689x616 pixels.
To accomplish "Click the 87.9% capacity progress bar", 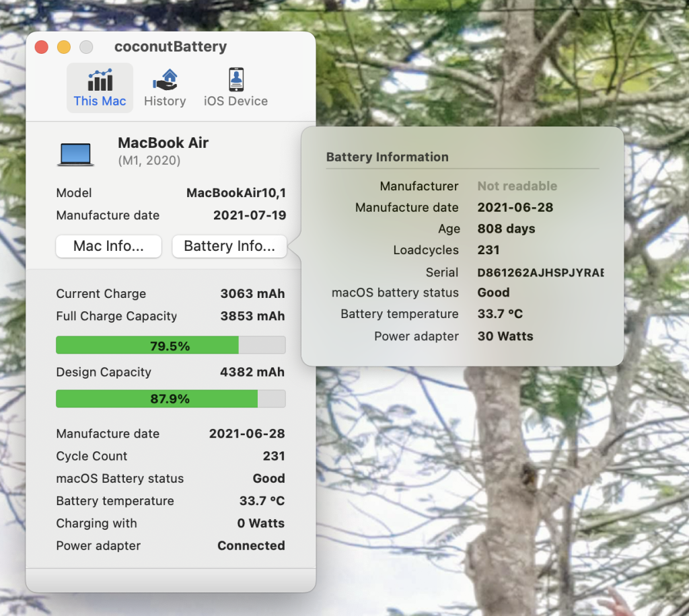I will click(170, 399).
